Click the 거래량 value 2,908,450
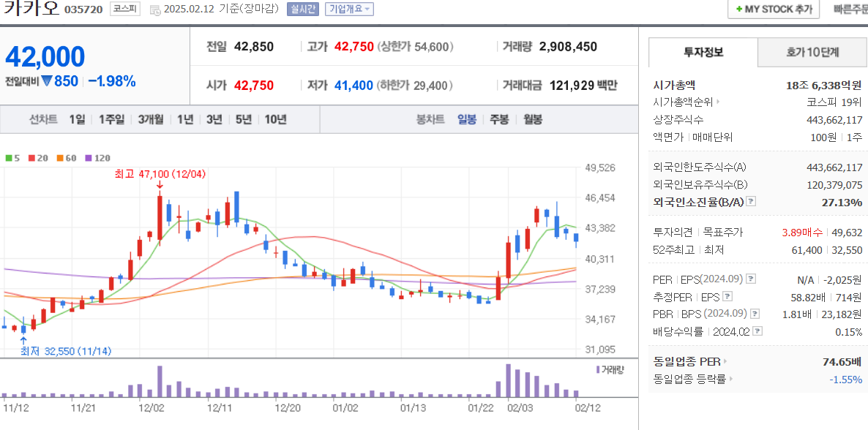This screenshot has width=868, height=430. [x=568, y=47]
